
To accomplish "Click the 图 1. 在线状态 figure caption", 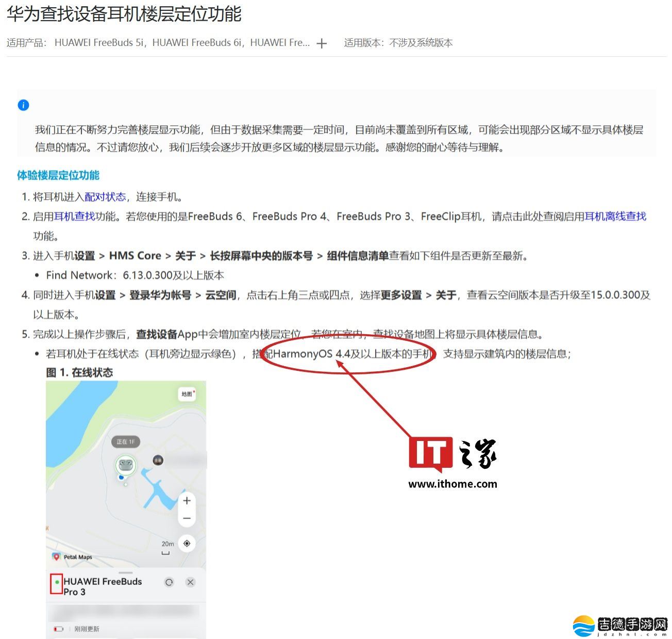I will click(79, 372).
